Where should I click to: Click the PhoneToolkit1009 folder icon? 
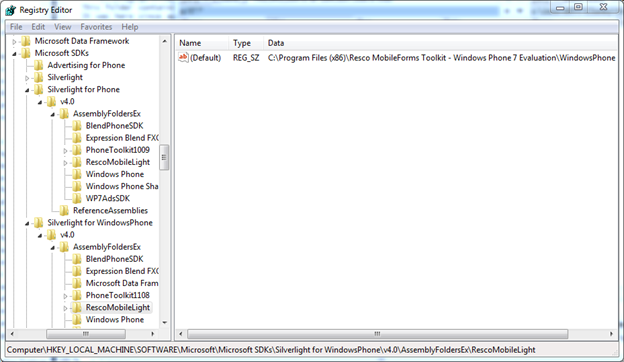tap(76, 150)
